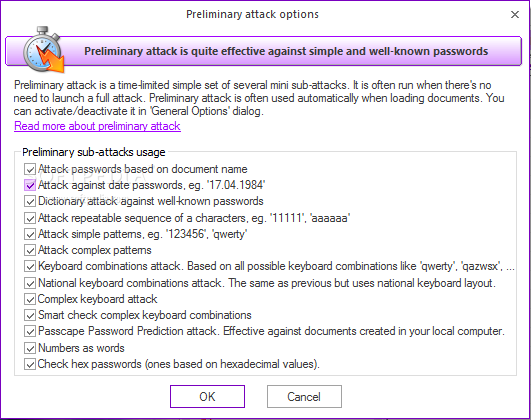The width and height of the screenshot is (531, 420).
Task: Uncheck 'Attack passwords based on document name'
Action: [30, 169]
